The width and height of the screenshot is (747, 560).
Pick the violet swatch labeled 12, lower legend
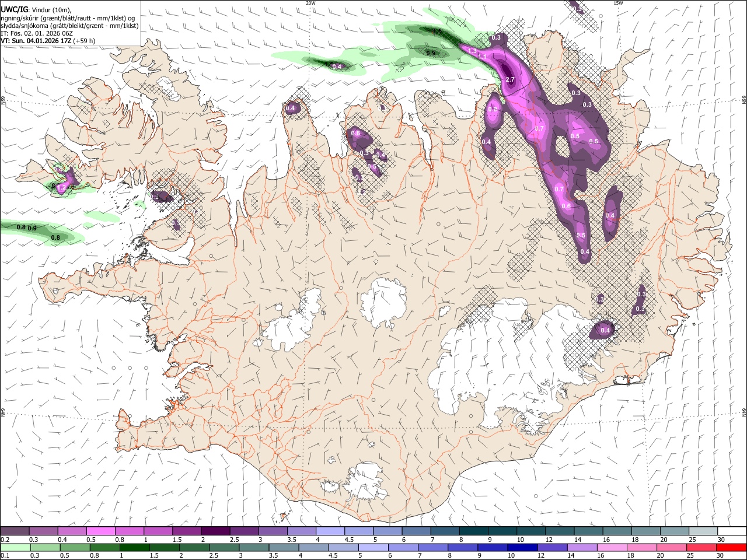pos(552,547)
